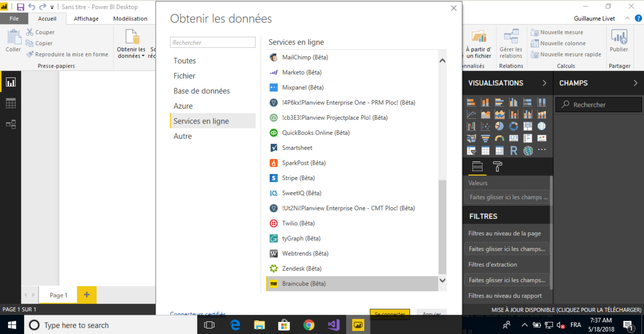644x334 pixels.
Task: Open the Azure category
Action: pyautogui.click(x=183, y=106)
